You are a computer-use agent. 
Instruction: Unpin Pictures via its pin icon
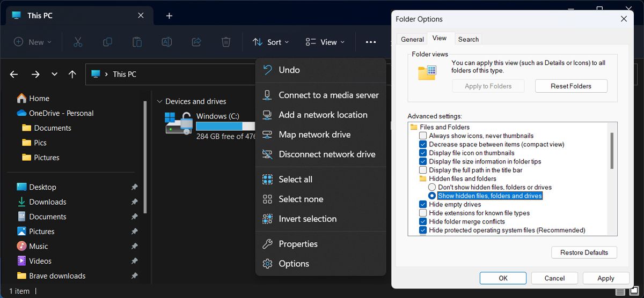[134, 232]
